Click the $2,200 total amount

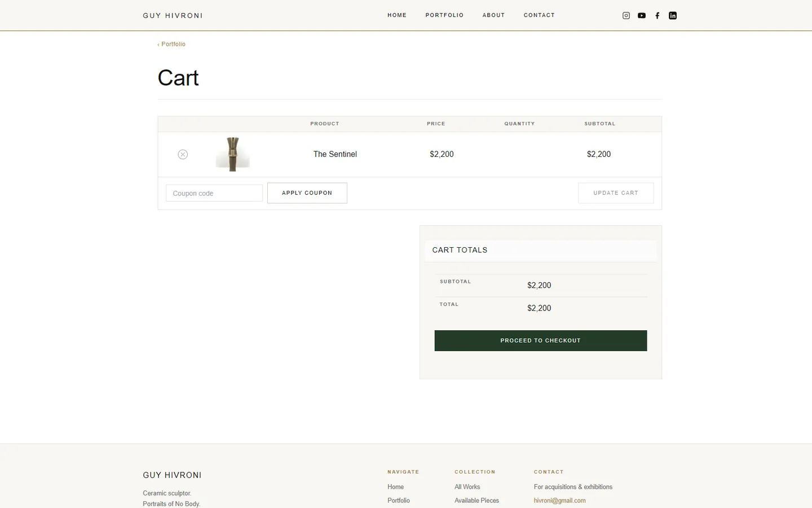[539, 308]
